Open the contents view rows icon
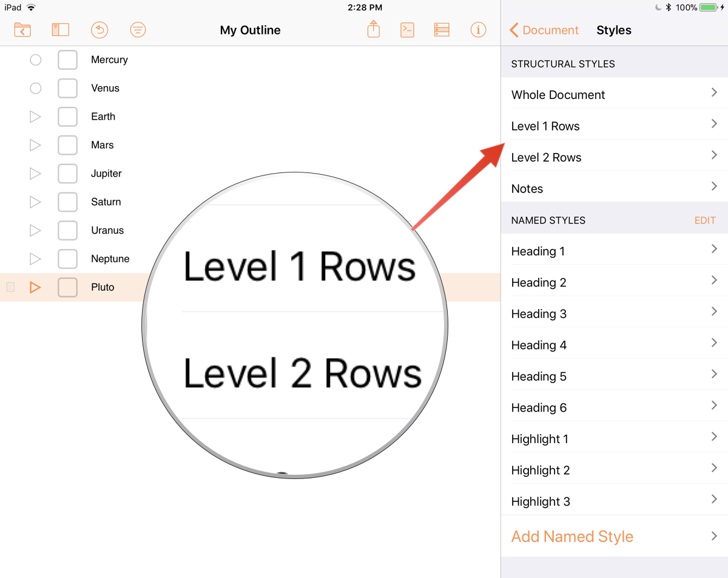Image resolution: width=728 pixels, height=578 pixels. pos(442,30)
